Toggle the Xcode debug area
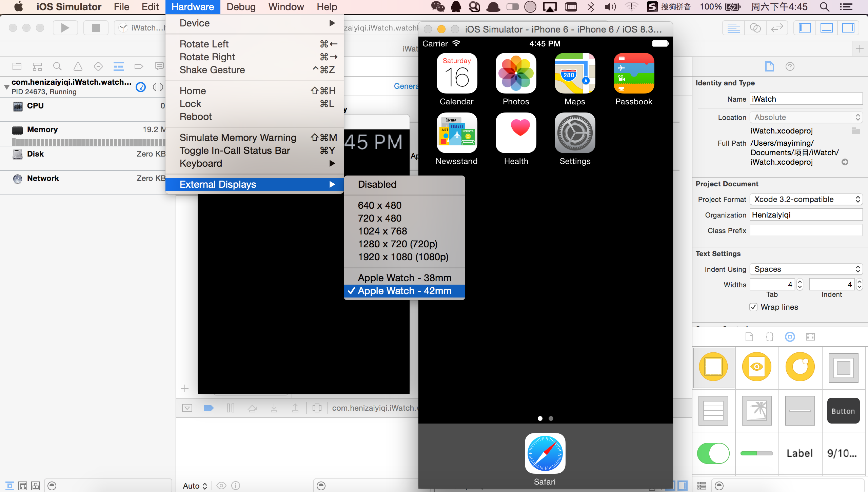This screenshot has height=492, width=868. click(x=827, y=28)
